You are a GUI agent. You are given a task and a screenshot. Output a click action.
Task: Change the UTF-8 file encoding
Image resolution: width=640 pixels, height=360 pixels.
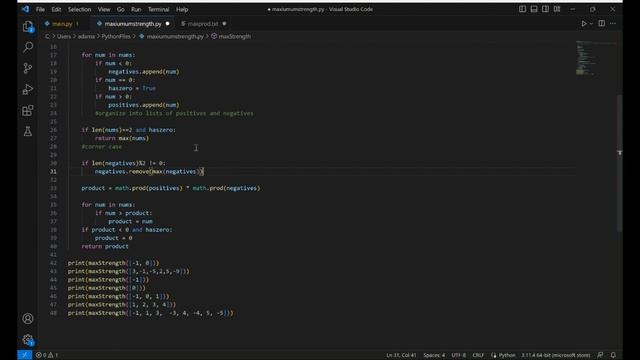click(458, 355)
